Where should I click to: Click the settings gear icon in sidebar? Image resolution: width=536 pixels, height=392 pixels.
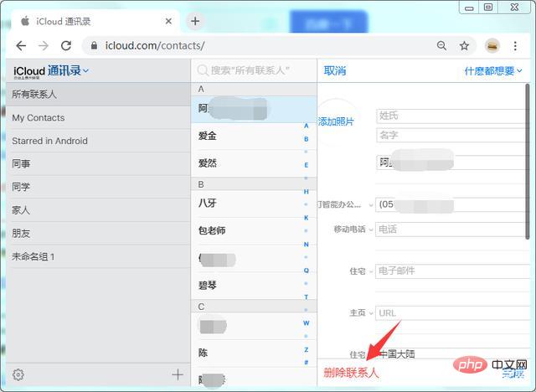18,375
